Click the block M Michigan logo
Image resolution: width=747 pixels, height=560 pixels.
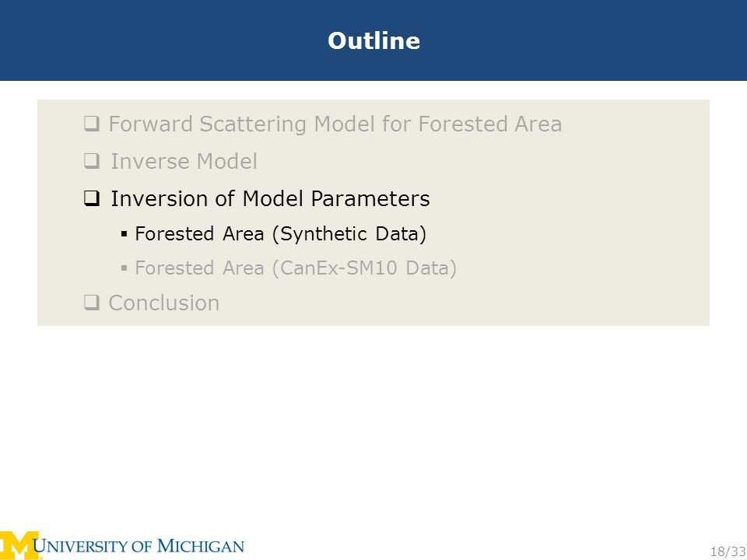coord(20,546)
